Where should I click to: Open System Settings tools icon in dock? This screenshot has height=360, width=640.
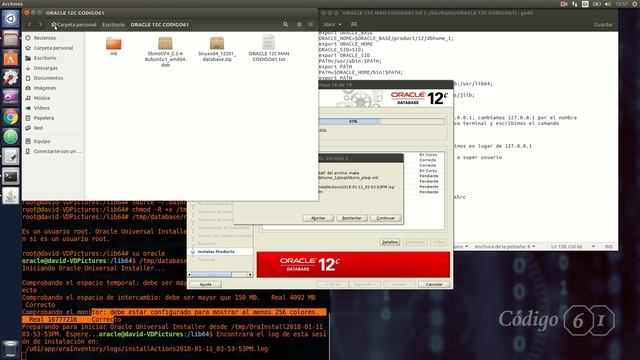(x=11, y=78)
